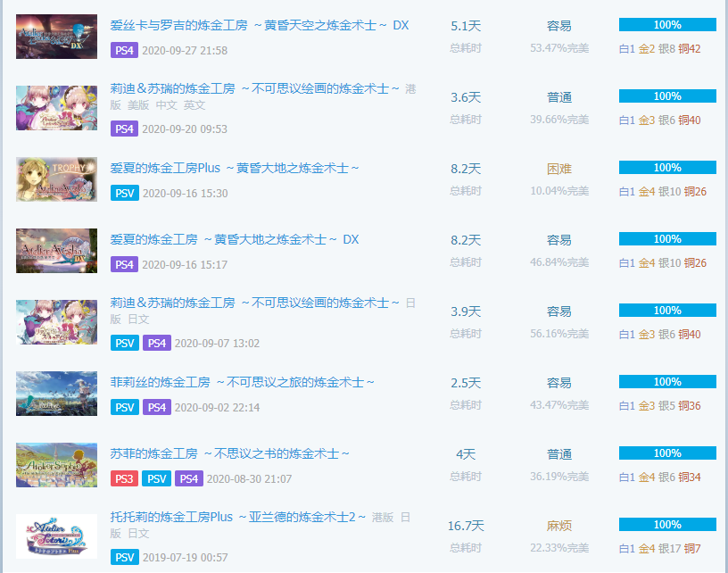The image size is (728, 573).
Task: Select trophy count 白1 金4 银6 铜34
Action: 660,477
